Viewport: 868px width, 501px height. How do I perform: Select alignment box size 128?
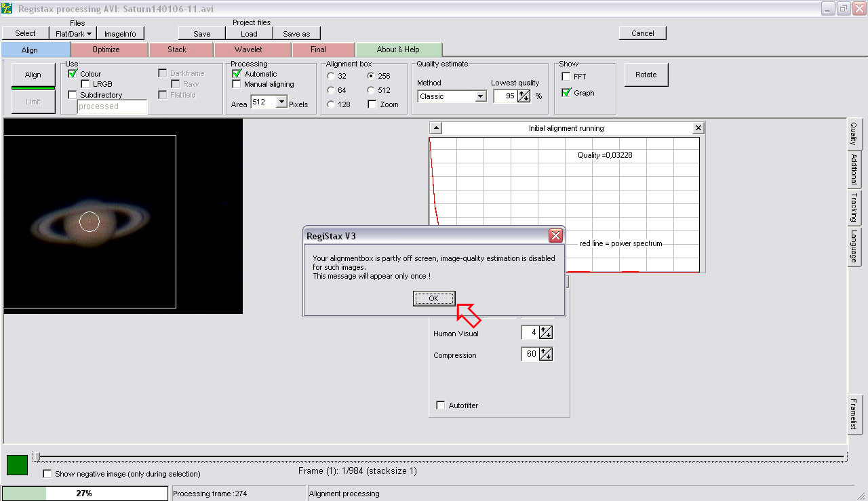click(331, 104)
